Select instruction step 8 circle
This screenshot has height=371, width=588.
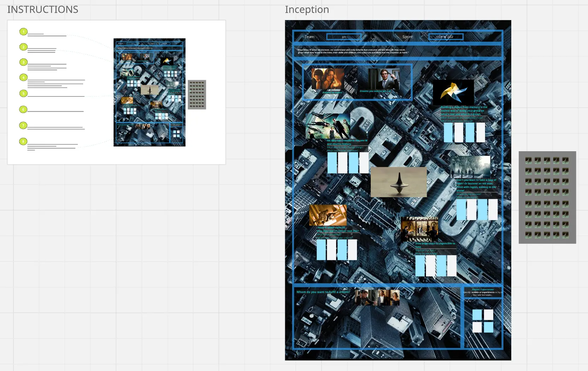(23, 141)
